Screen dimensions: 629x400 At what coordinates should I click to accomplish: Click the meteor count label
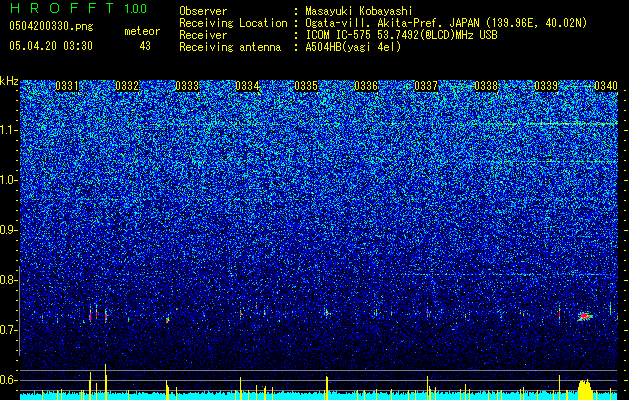click(142, 31)
